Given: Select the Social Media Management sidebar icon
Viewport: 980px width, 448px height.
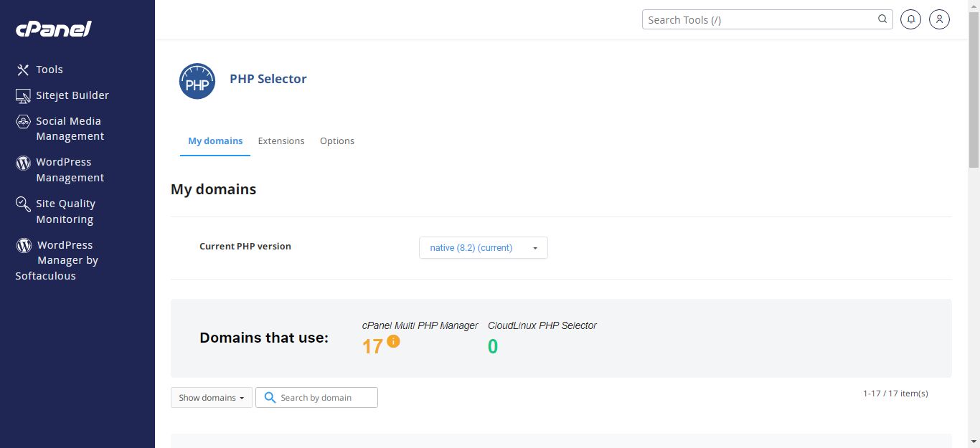Looking at the screenshot, I should click(x=22, y=121).
